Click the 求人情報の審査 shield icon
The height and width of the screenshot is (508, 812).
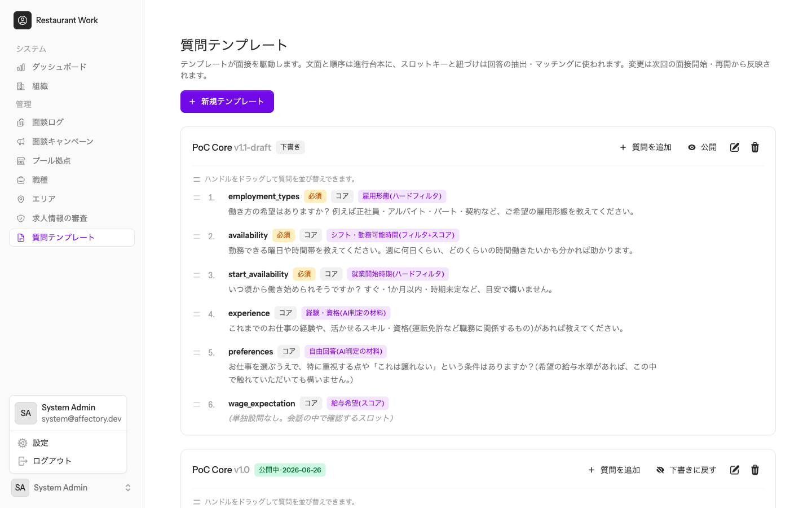pyautogui.click(x=21, y=218)
